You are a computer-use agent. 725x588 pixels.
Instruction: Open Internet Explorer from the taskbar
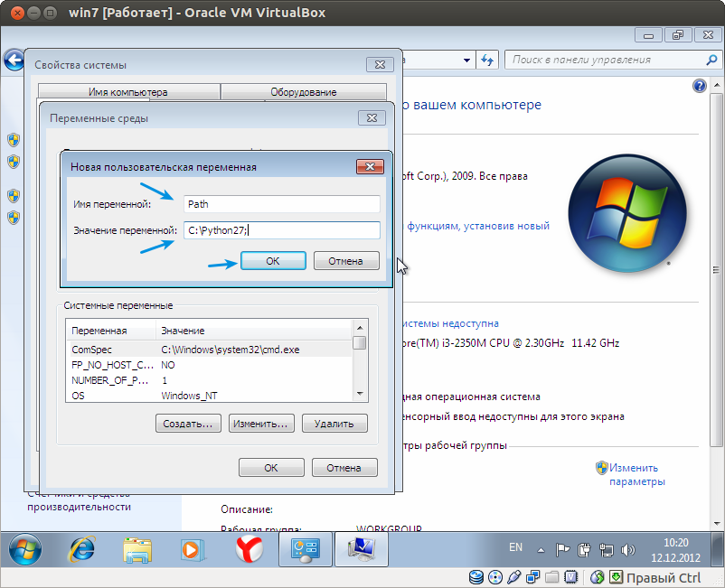(x=82, y=549)
